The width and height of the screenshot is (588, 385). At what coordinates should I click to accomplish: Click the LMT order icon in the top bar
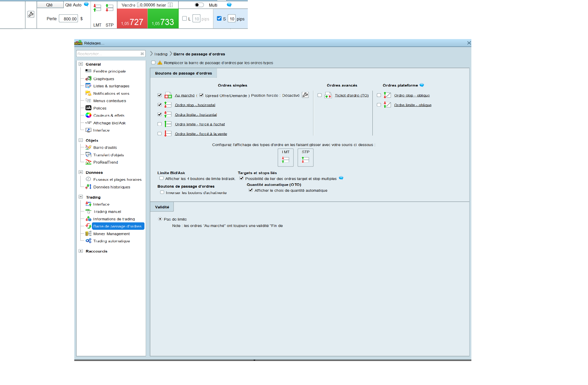pos(97,8)
